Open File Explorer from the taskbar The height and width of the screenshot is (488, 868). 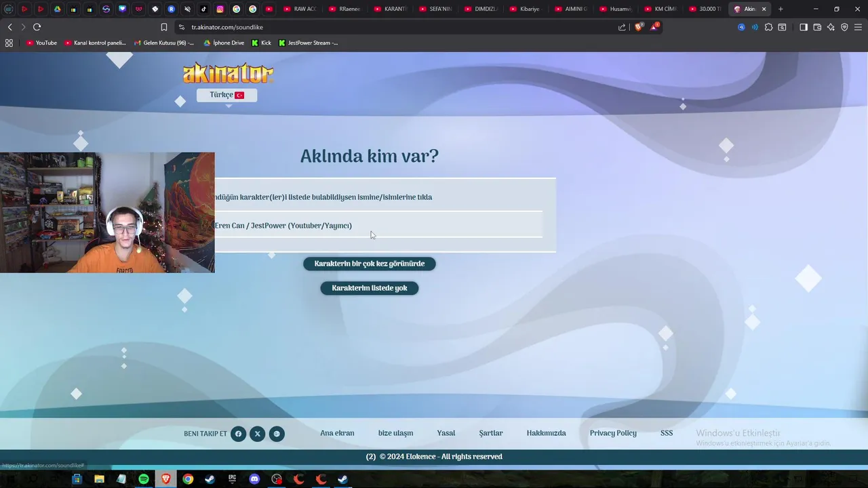pyautogui.click(x=99, y=479)
